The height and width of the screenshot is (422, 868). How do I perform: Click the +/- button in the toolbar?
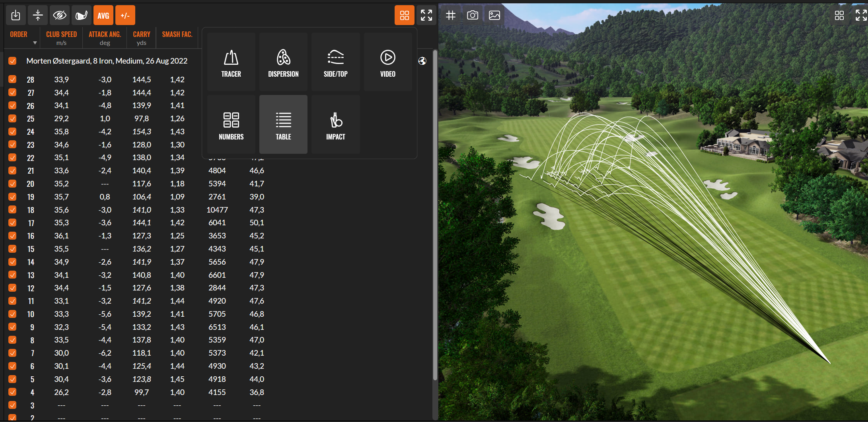point(125,15)
